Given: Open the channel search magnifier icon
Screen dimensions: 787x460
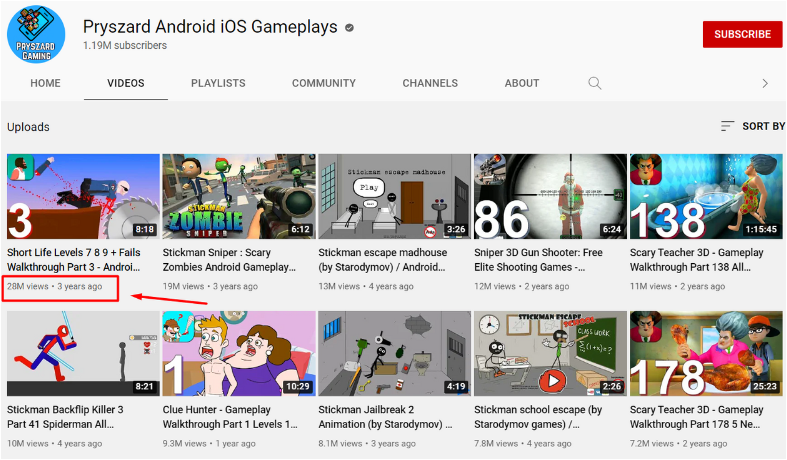Looking at the screenshot, I should click(595, 83).
